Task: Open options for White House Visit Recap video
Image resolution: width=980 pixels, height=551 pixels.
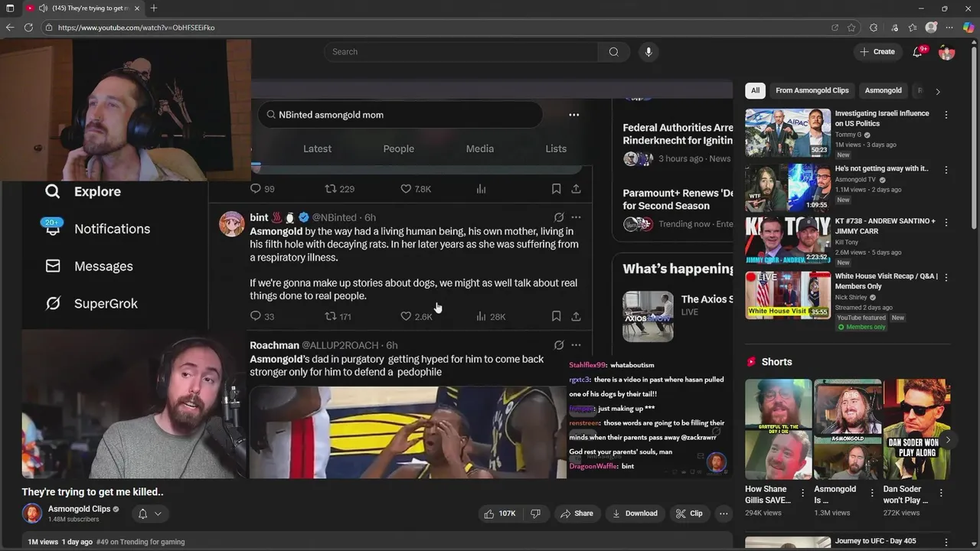Action: [946, 277]
